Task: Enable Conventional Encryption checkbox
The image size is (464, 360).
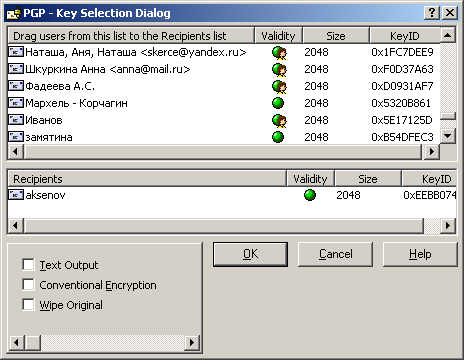Action: [x=28, y=285]
